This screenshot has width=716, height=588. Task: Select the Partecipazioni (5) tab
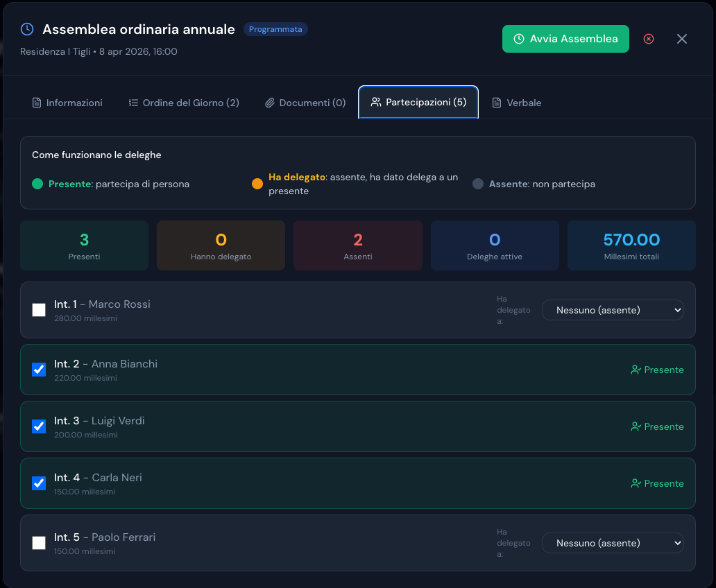(418, 102)
